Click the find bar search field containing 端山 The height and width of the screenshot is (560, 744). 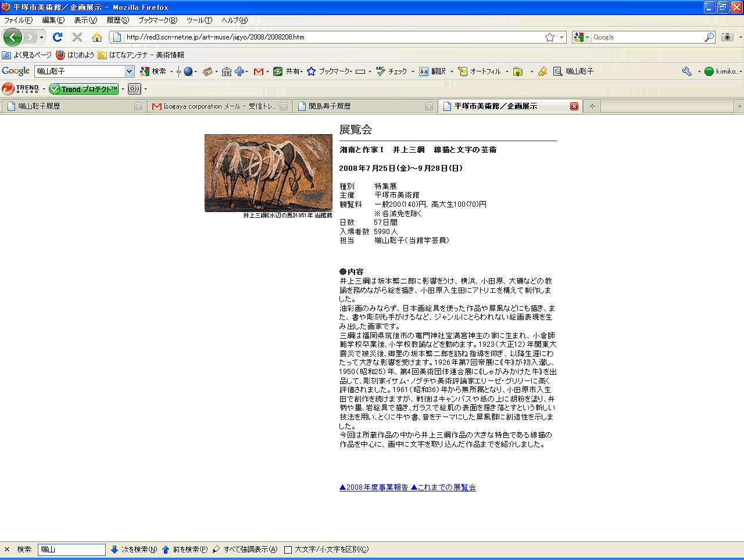coord(71,550)
